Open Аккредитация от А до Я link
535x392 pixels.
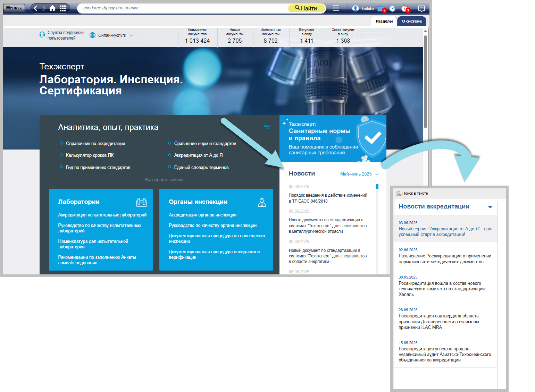pyautogui.click(x=199, y=155)
